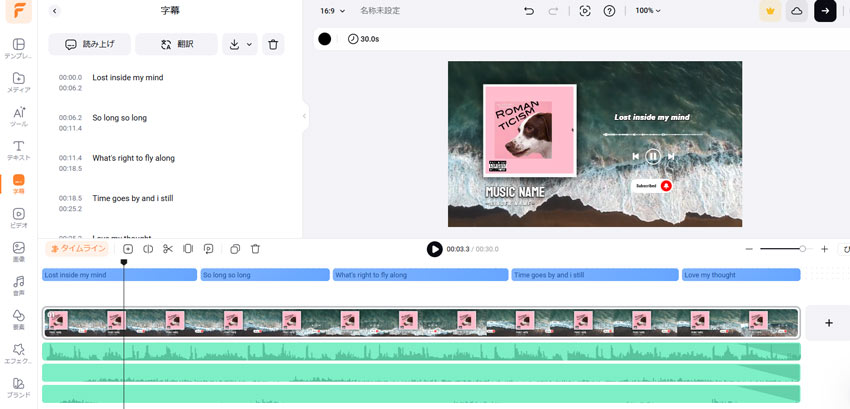
Task: Click the crown premium upgrade icon
Action: coord(770,11)
